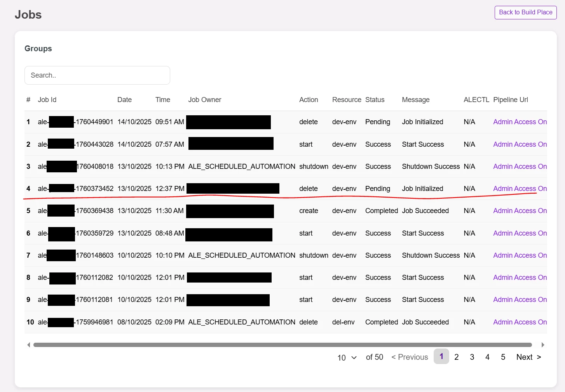Click the 'of 50' page count text
565x392 pixels.
[375, 357]
